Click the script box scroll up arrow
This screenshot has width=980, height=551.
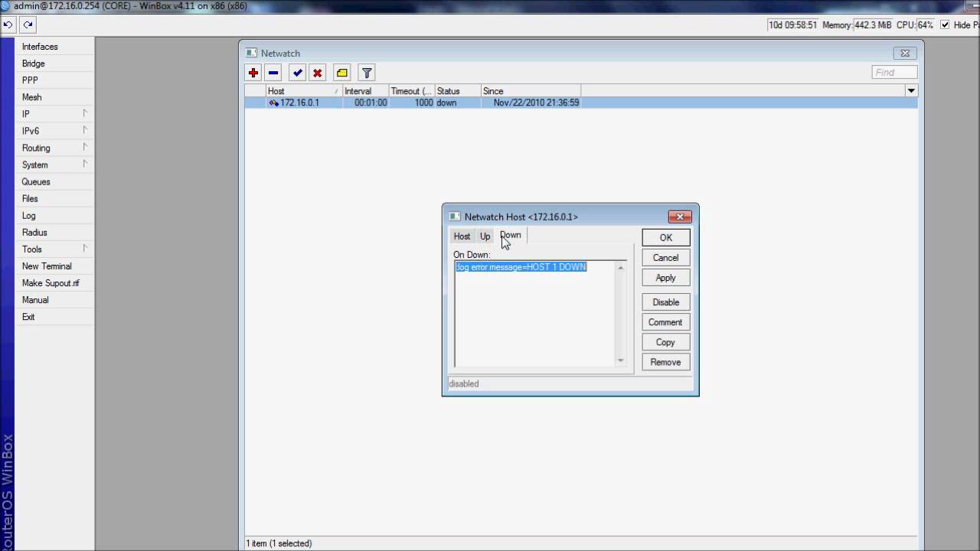tap(621, 267)
